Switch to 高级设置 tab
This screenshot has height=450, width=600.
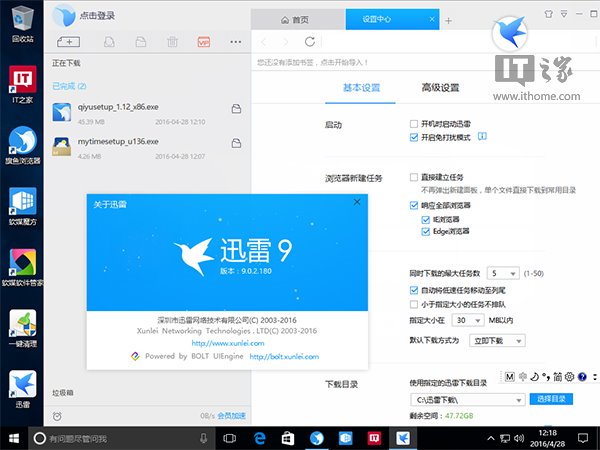440,88
